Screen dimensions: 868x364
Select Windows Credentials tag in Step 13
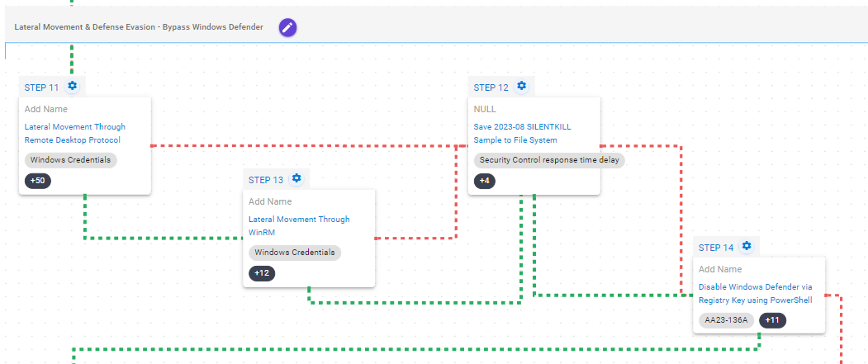295,253
